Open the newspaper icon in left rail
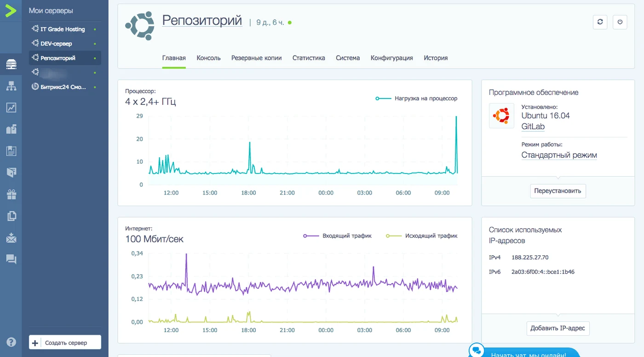The width and height of the screenshot is (644, 357). [11, 150]
